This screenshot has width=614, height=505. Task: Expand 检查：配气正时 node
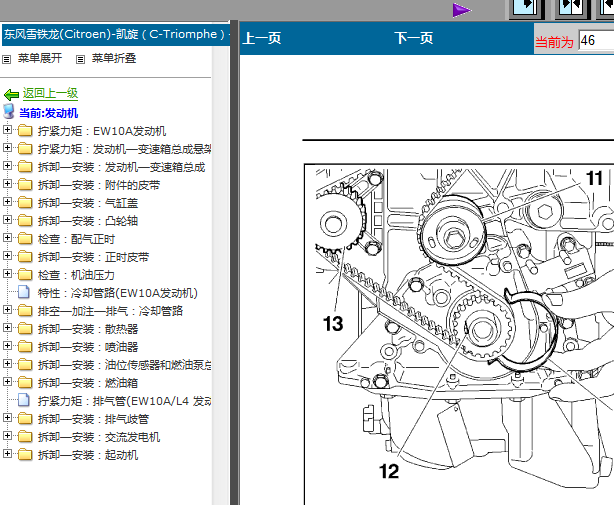[7, 237]
